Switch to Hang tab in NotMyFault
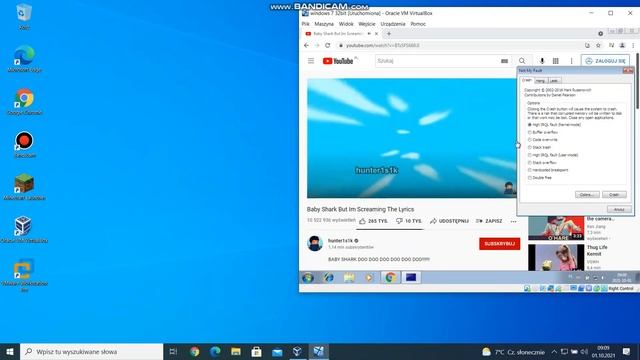640x360 pixels. coord(540,80)
